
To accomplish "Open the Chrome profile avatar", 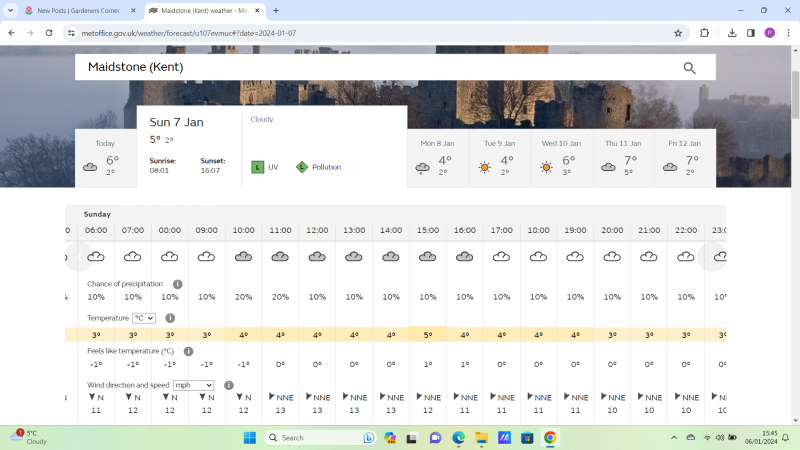I will tap(769, 33).
